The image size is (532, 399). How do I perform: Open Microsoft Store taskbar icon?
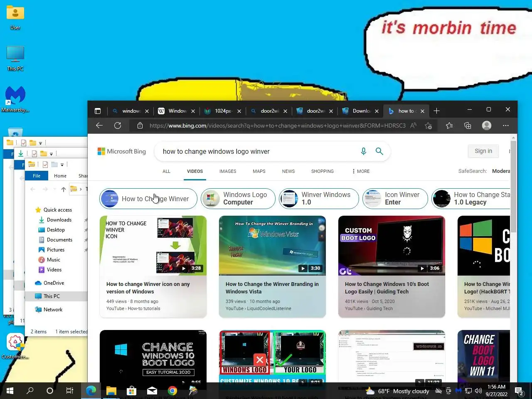click(x=131, y=391)
